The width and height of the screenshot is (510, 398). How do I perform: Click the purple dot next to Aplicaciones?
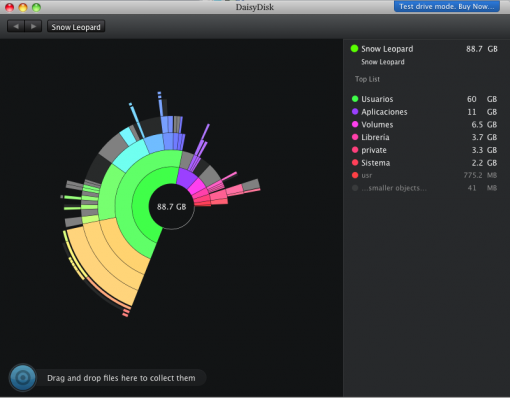[x=355, y=111]
